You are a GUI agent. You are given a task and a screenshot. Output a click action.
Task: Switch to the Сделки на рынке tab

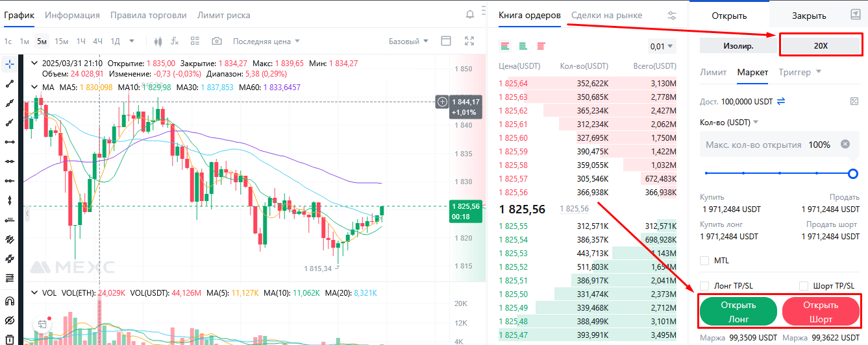606,15
